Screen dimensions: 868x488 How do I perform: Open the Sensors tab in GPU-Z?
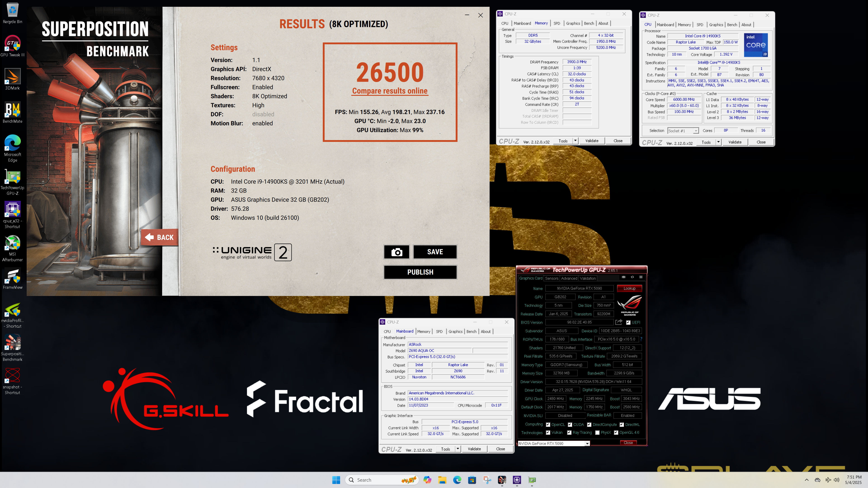pyautogui.click(x=552, y=278)
